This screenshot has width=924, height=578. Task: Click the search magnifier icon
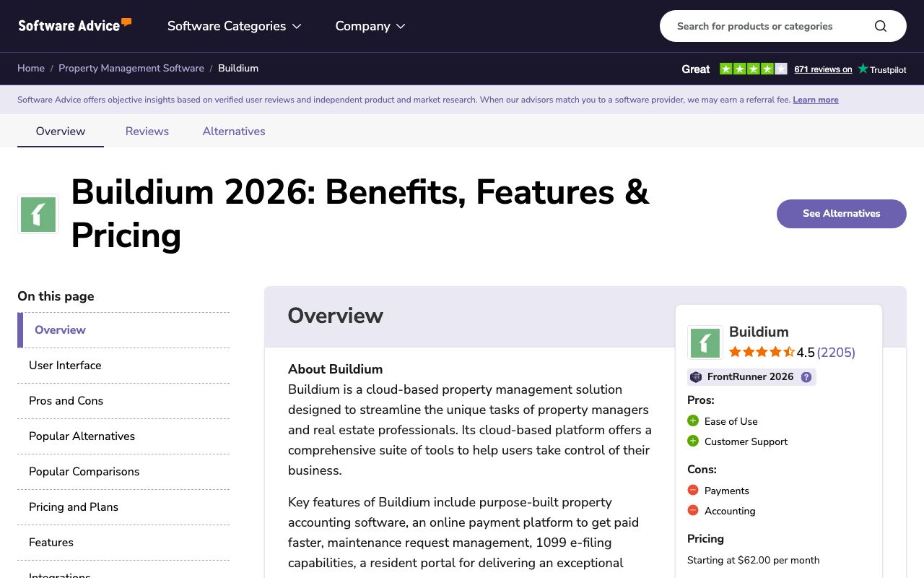point(880,26)
